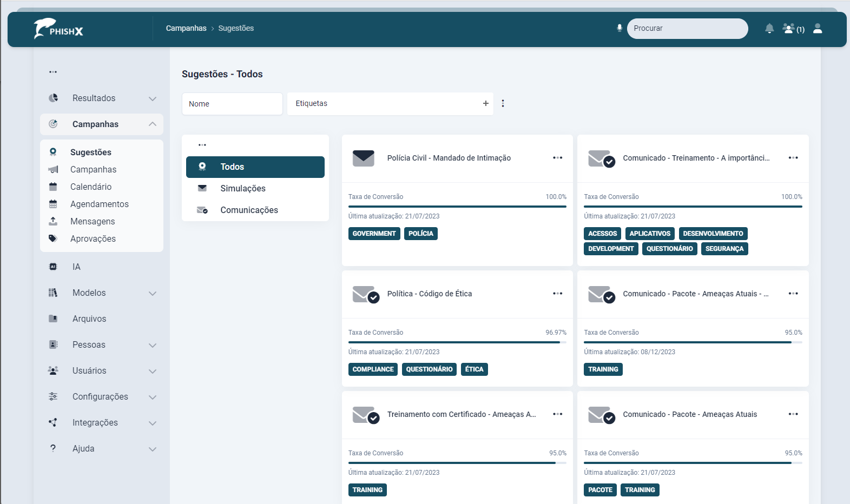Click the SEGURANÇA tag
Screen dimensions: 850x504
724,249
